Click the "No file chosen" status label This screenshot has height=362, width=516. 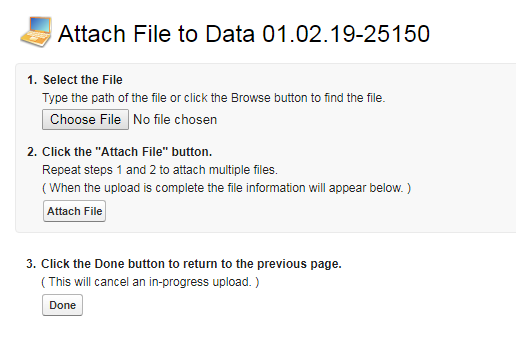pyautogui.click(x=175, y=120)
